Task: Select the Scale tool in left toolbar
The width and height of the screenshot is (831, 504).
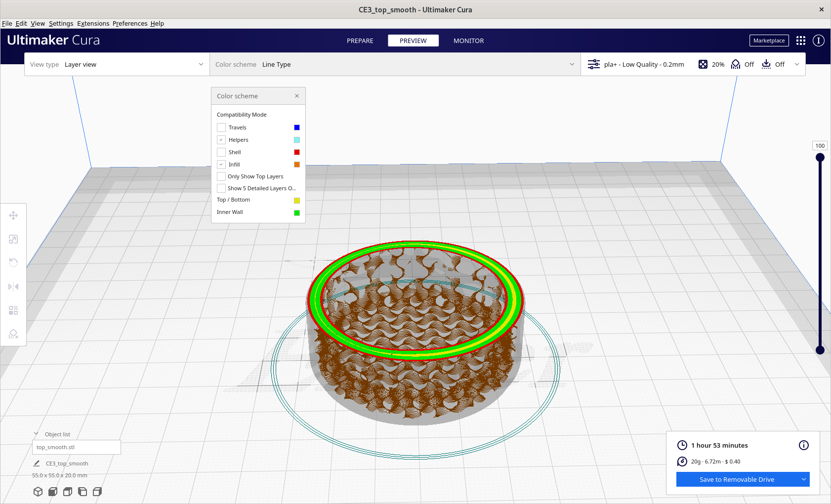Action: coord(13,239)
